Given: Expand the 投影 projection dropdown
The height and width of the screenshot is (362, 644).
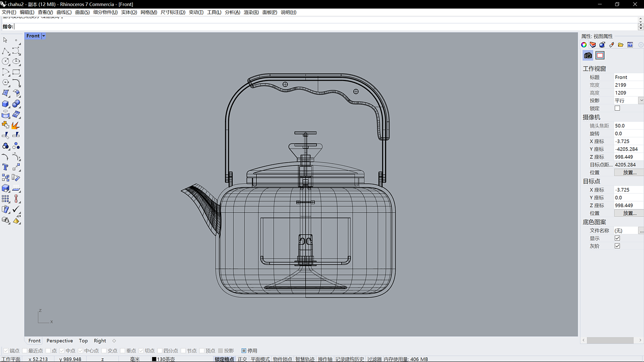Looking at the screenshot, I should point(641,101).
